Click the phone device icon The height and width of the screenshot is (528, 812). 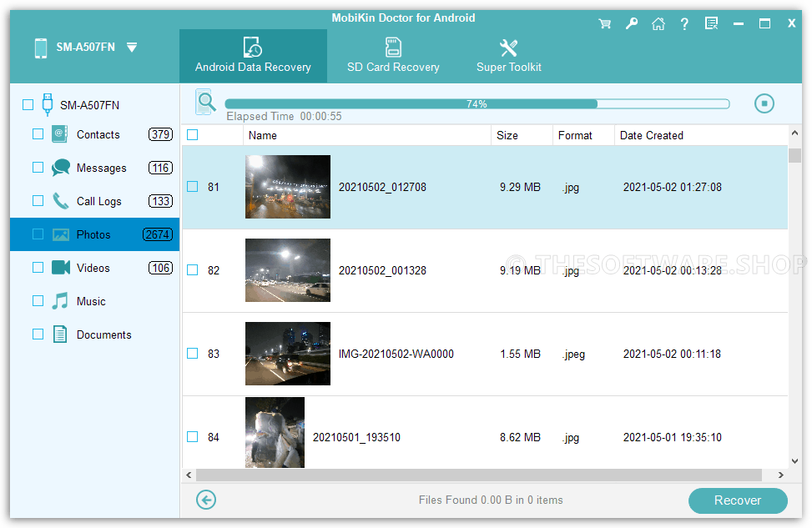[40, 48]
